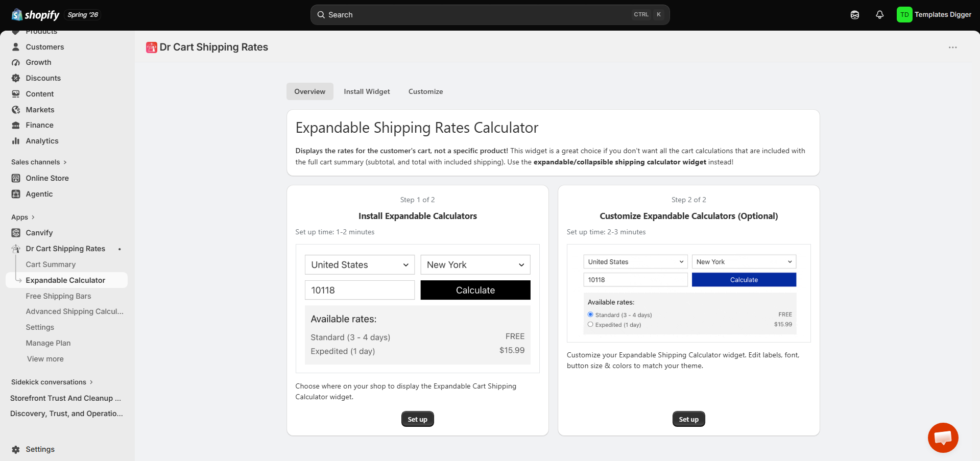This screenshot has height=461, width=980.
Task: Expand Sidekick conversations section
Action: tap(52, 382)
